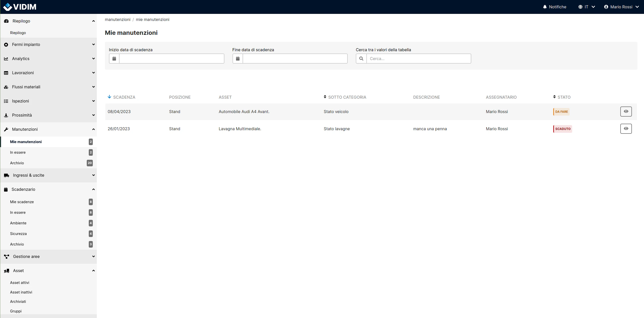The image size is (644, 318).
Task: Click the SCADUTO status badge
Action: [562, 129]
